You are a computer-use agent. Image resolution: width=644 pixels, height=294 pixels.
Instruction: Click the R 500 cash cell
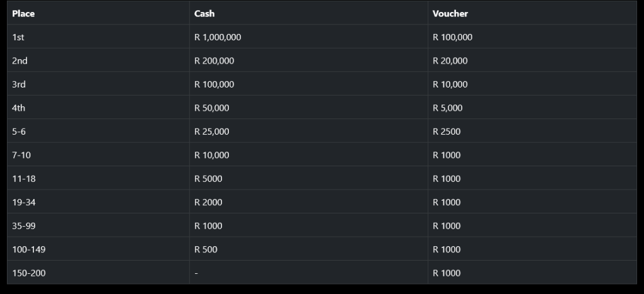(x=206, y=250)
